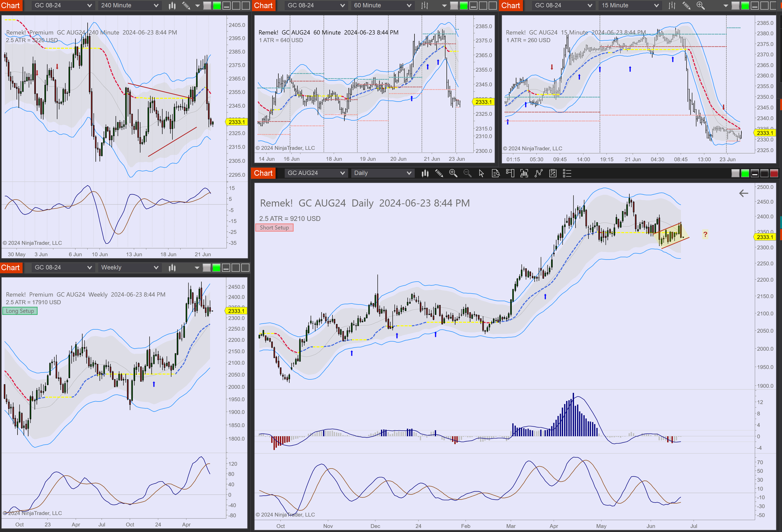Click the Short Setup label on Daily chart
The image size is (782, 532).
coord(274,227)
